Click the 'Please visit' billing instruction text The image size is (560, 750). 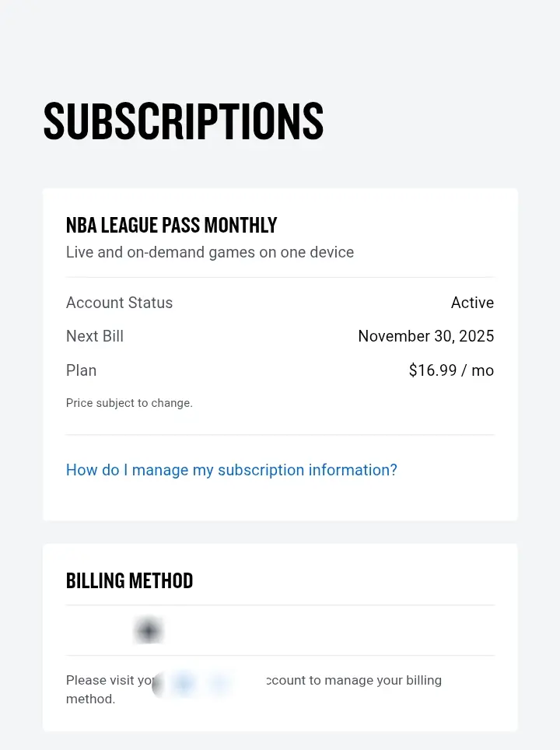tap(110, 680)
